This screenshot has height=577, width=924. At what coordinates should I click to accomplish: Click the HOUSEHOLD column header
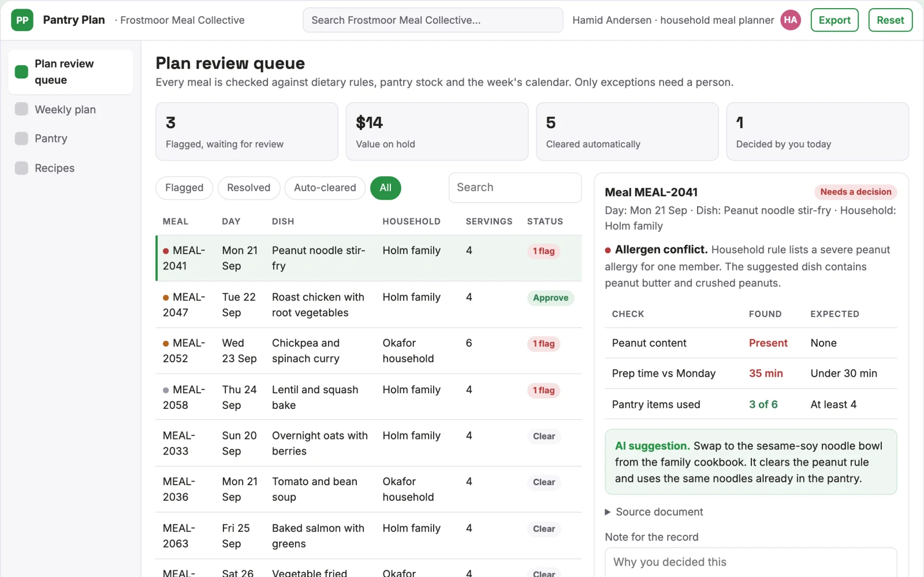coord(412,221)
